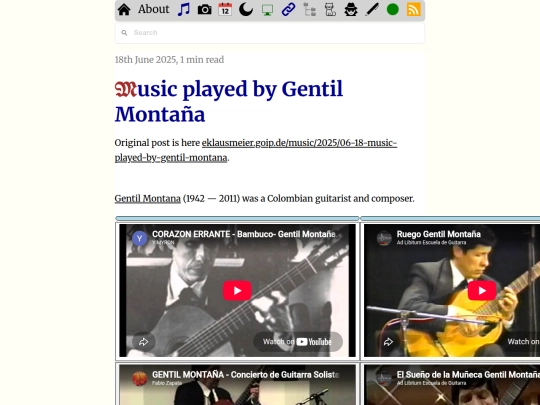
Task: Follow the Gentil Montana link
Action: coord(147,199)
